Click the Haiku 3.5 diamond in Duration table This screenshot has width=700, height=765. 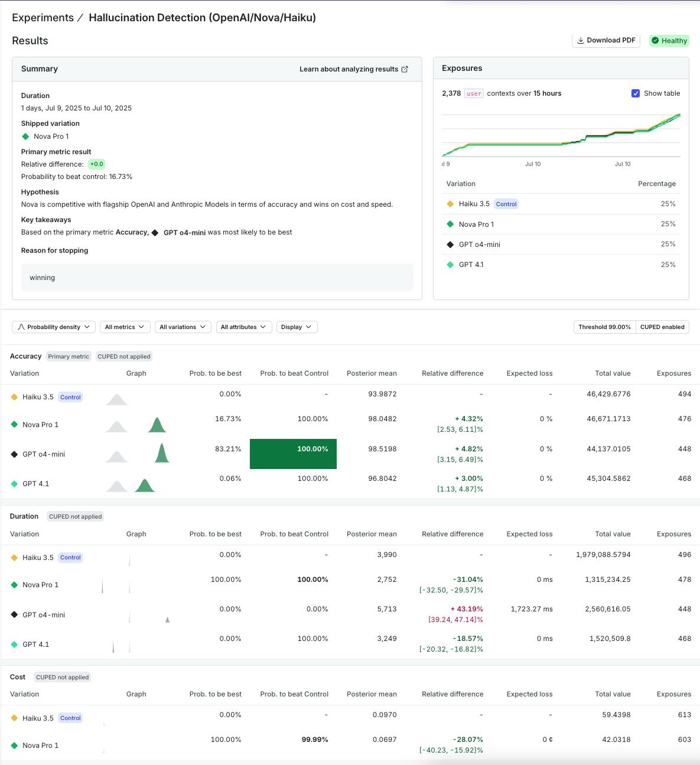click(14, 558)
